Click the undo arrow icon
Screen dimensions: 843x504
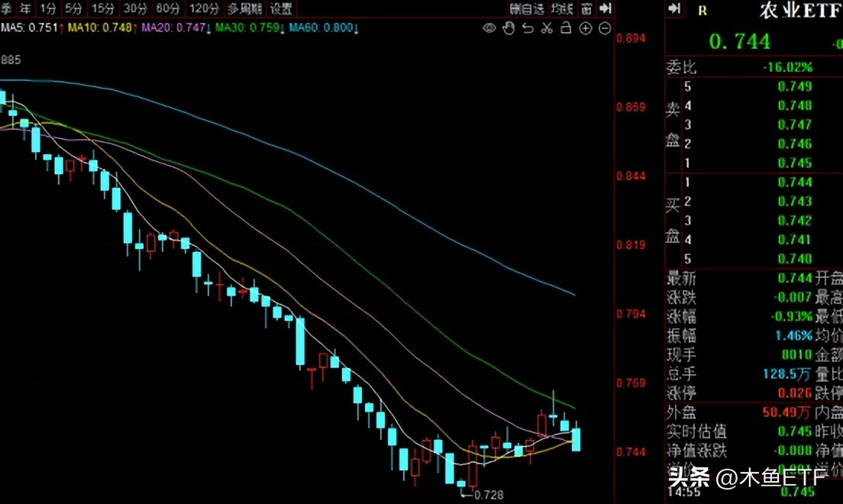(528, 28)
